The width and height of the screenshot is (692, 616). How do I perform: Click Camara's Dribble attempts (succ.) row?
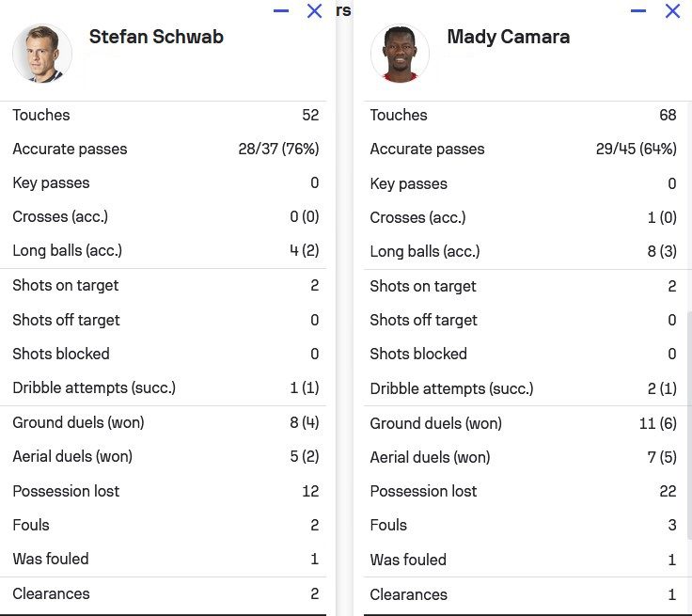[522, 388]
